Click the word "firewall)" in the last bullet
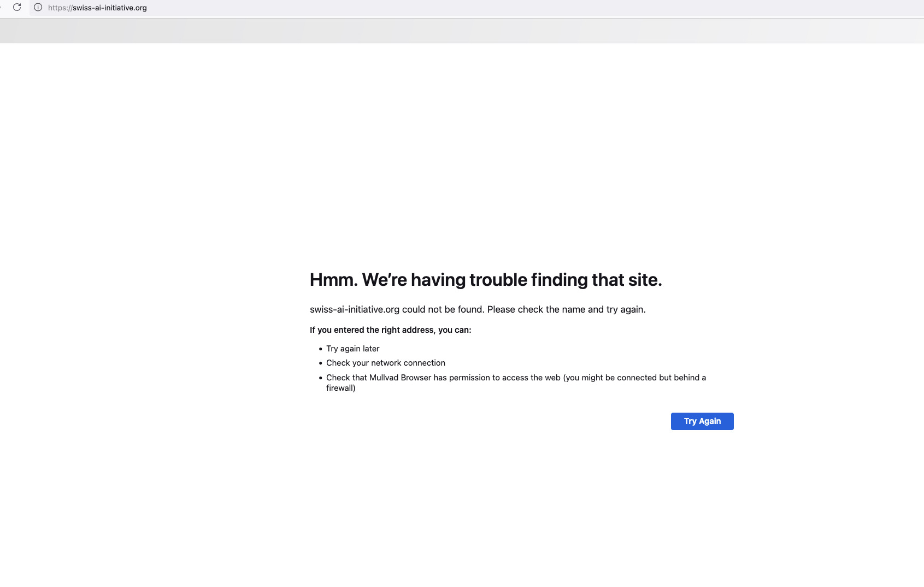 click(x=341, y=388)
